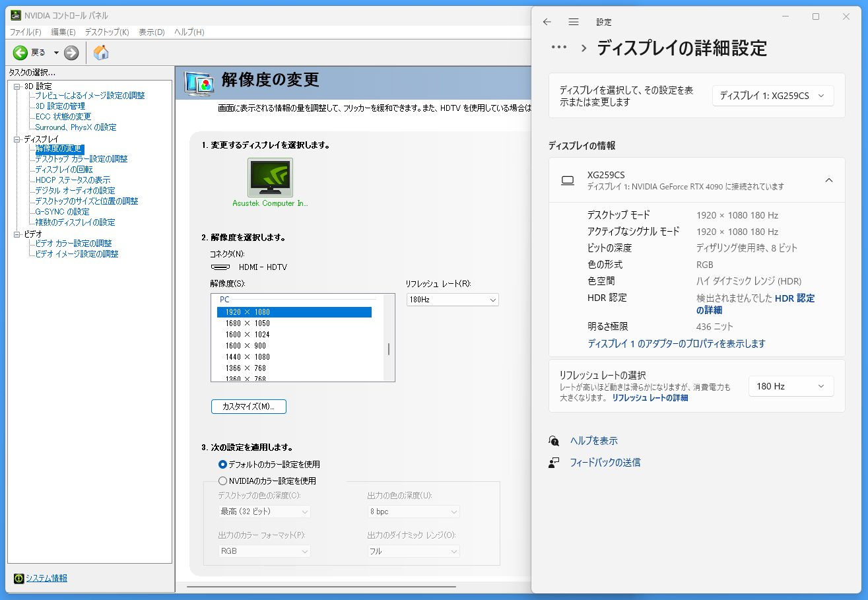The width and height of the screenshot is (868, 600).
Task: Click the フィードバックの送信 feedback icon
Action: (x=554, y=463)
